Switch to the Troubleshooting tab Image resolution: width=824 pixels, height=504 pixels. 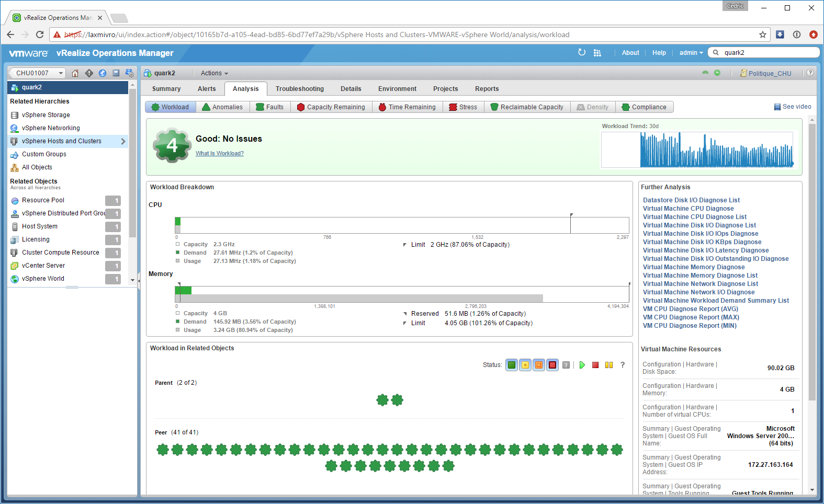click(300, 89)
